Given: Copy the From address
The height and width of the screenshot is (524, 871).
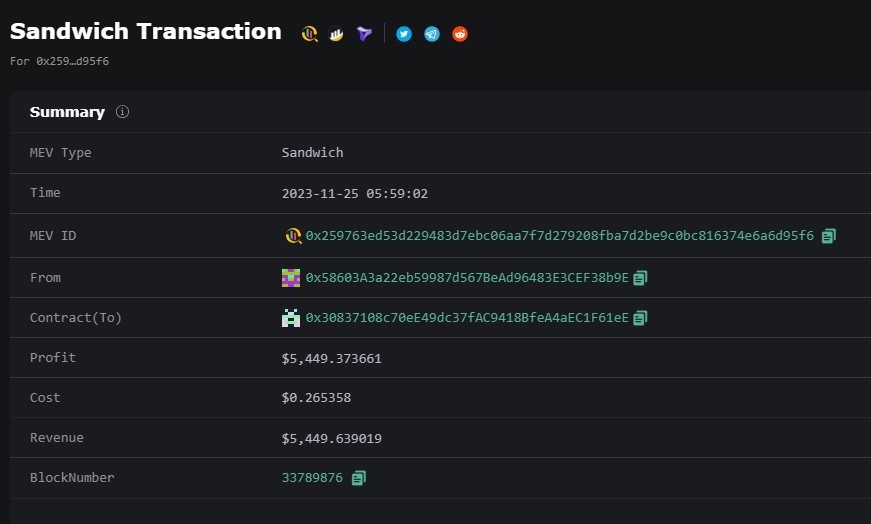Looking at the screenshot, I should (x=641, y=278).
